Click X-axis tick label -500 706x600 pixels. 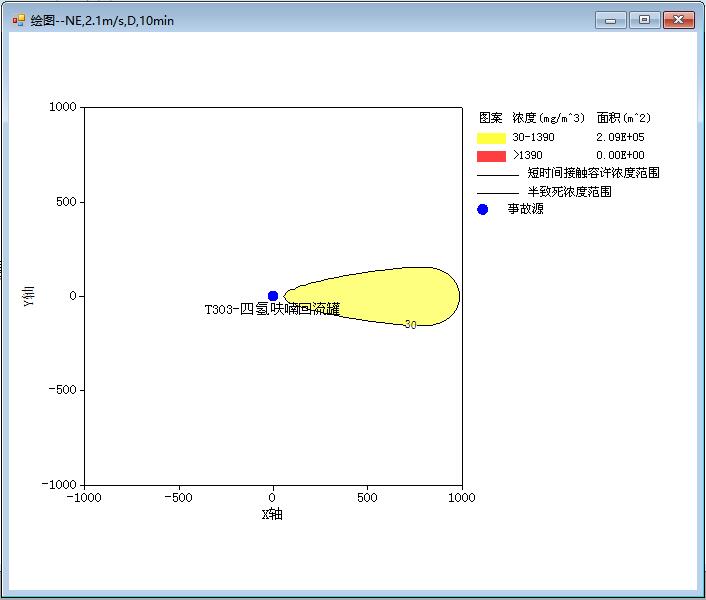point(178,497)
